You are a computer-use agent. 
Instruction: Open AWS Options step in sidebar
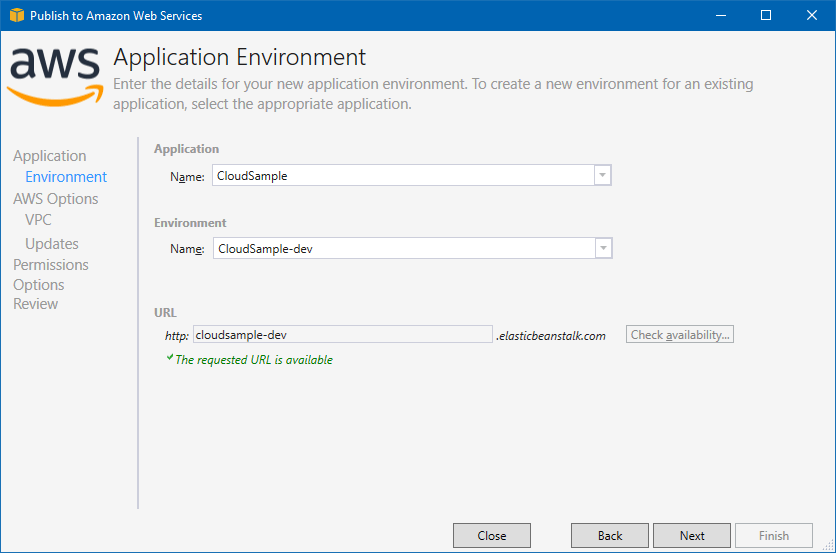tap(55, 198)
